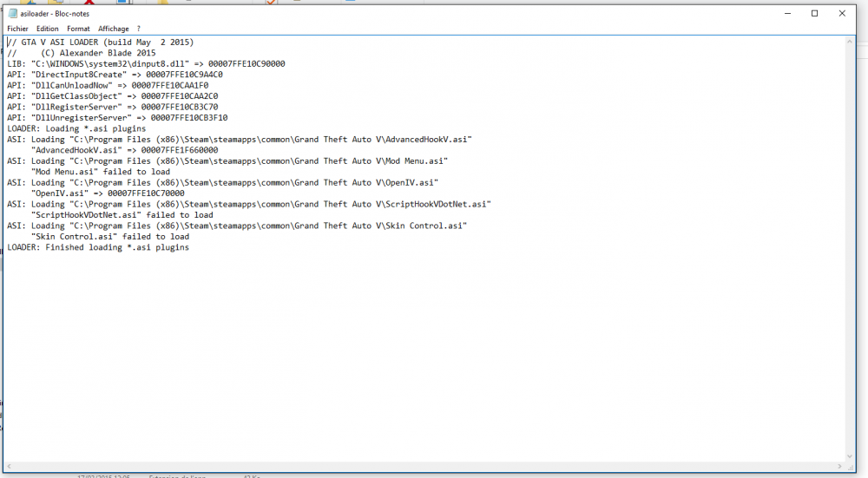Click "Skin Control.asi" failed to load line
The height and width of the screenshot is (478, 868).
110,236
